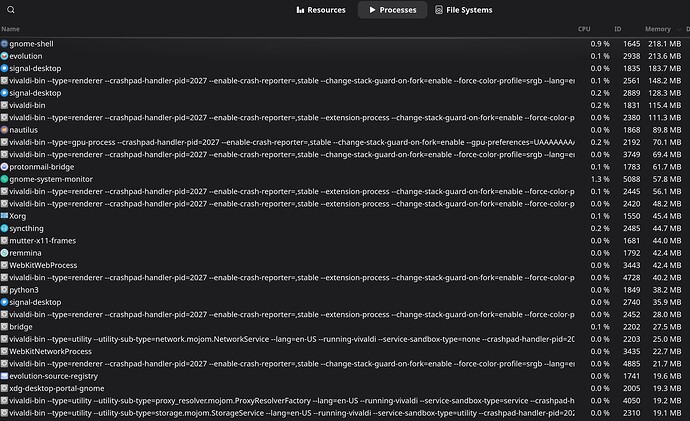Click the vivaldi-bin icon with ID 1831
This screenshot has height=421, width=690.
tap(4, 105)
